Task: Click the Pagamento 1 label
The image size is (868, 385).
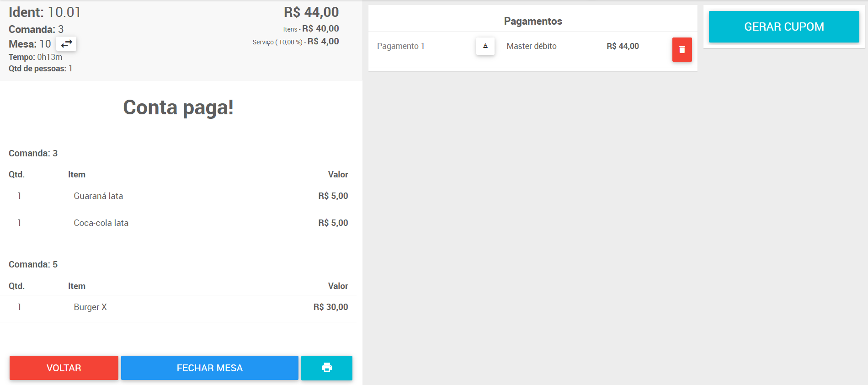Action: 401,46
